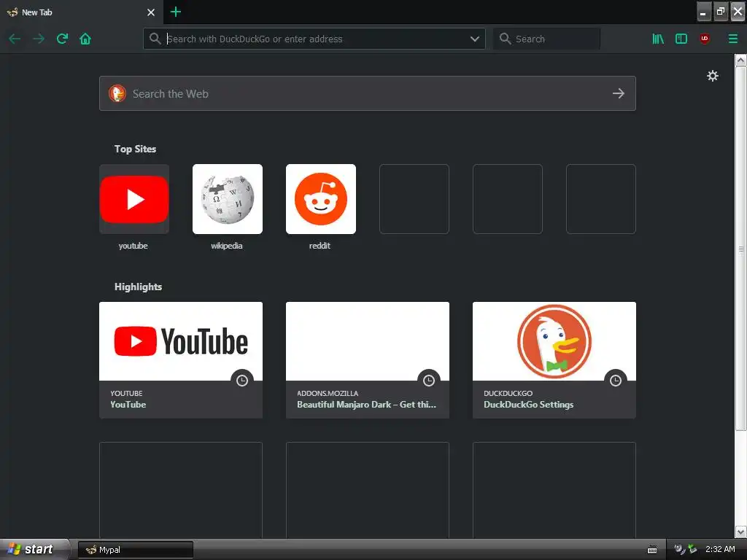Click the YouTube highlight title text
This screenshot has width=747, height=560.
tap(128, 404)
